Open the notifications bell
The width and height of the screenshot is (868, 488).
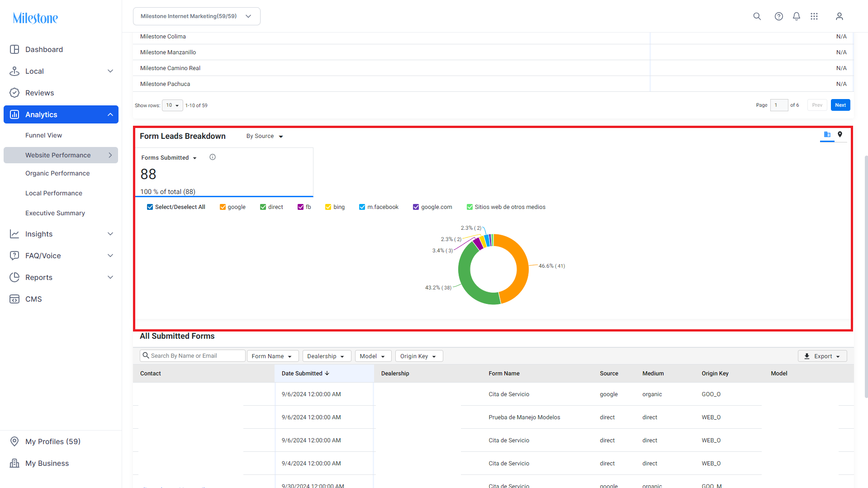[x=796, y=16]
